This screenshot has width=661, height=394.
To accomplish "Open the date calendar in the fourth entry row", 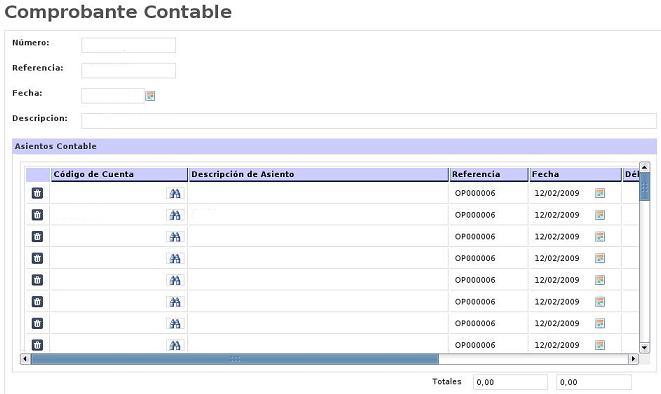I will click(x=600, y=258).
